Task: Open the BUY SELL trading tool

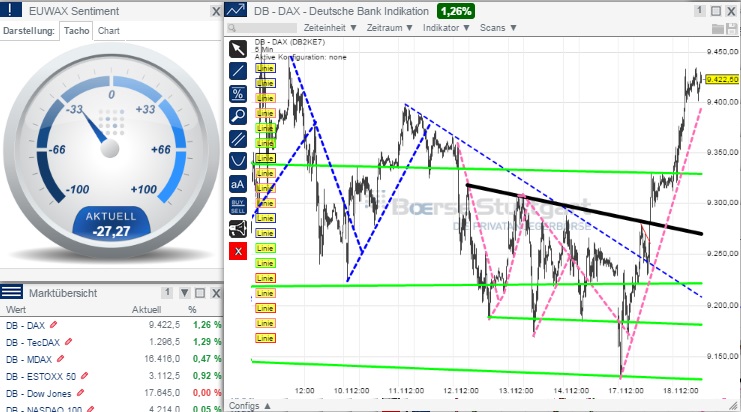Action: point(238,206)
